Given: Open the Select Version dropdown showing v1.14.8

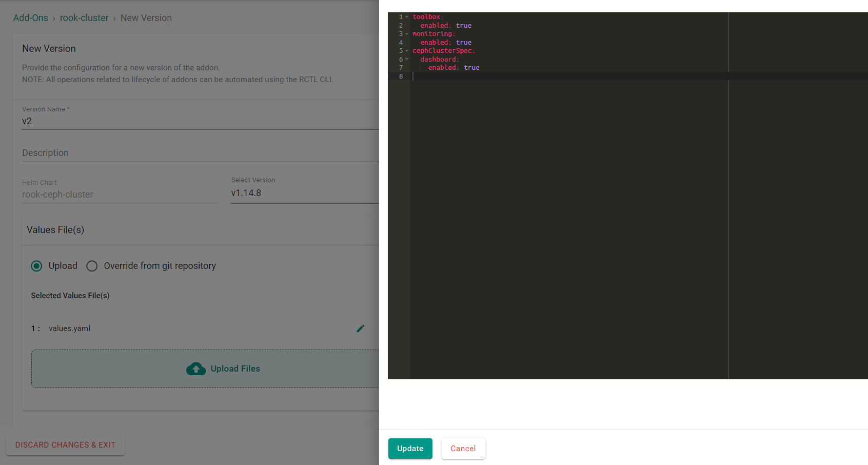Looking at the screenshot, I should (305, 193).
